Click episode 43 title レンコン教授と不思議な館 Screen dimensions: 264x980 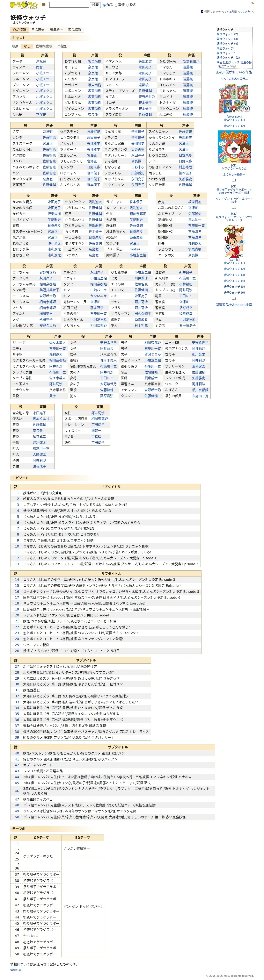[x=43, y=771]
